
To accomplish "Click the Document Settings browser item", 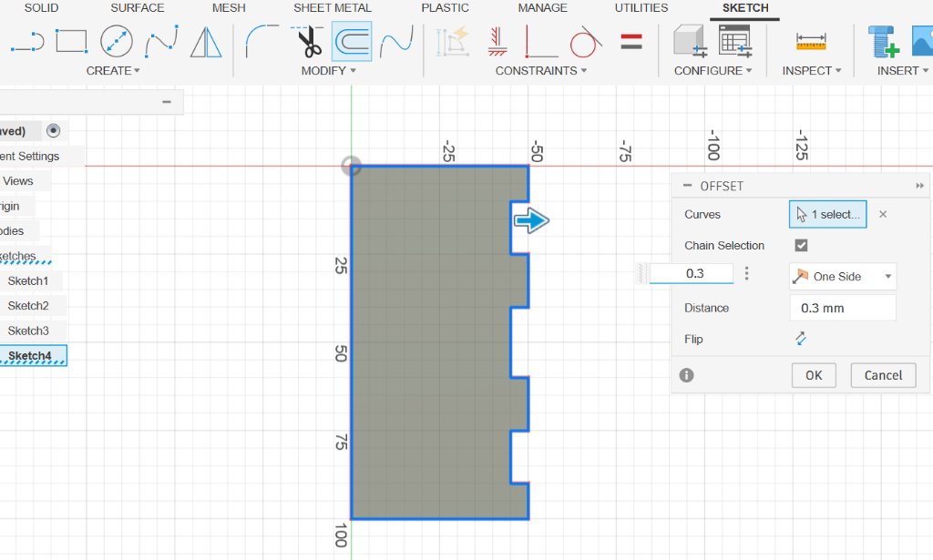I will (x=30, y=156).
